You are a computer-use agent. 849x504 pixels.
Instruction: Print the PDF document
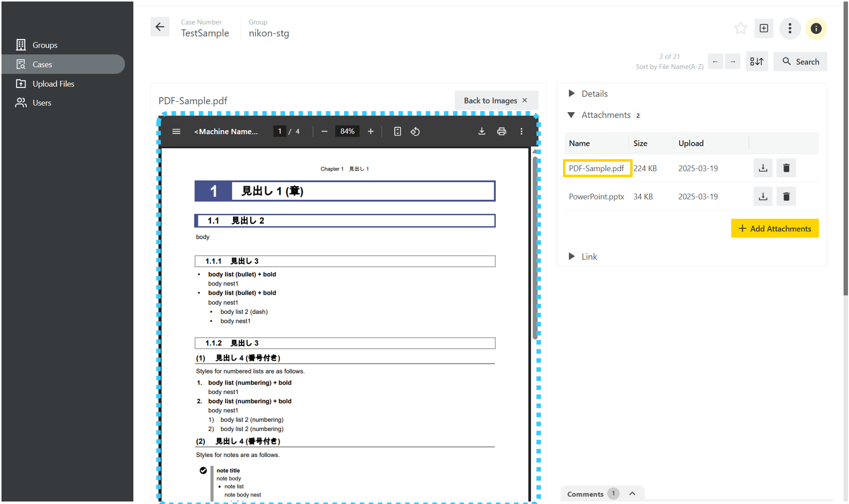tap(501, 131)
